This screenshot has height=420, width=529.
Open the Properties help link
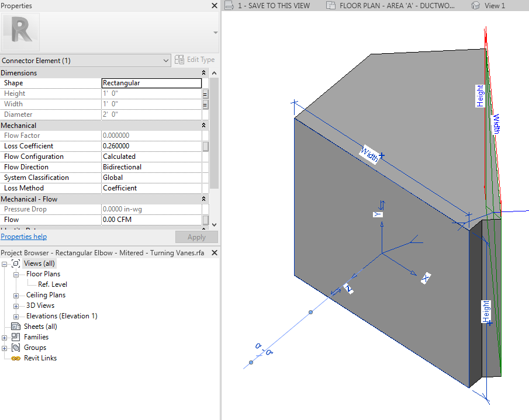pyautogui.click(x=23, y=237)
